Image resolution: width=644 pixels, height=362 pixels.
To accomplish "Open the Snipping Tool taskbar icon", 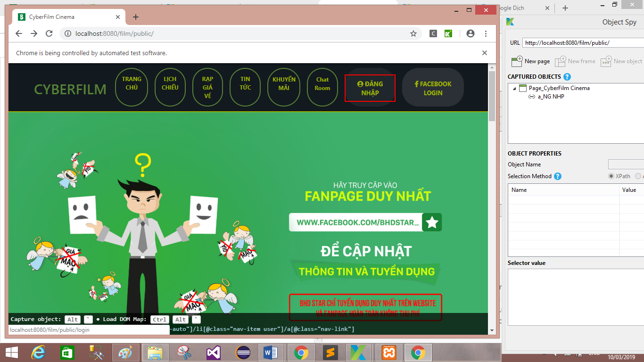I will pyautogui.click(x=184, y=352).
